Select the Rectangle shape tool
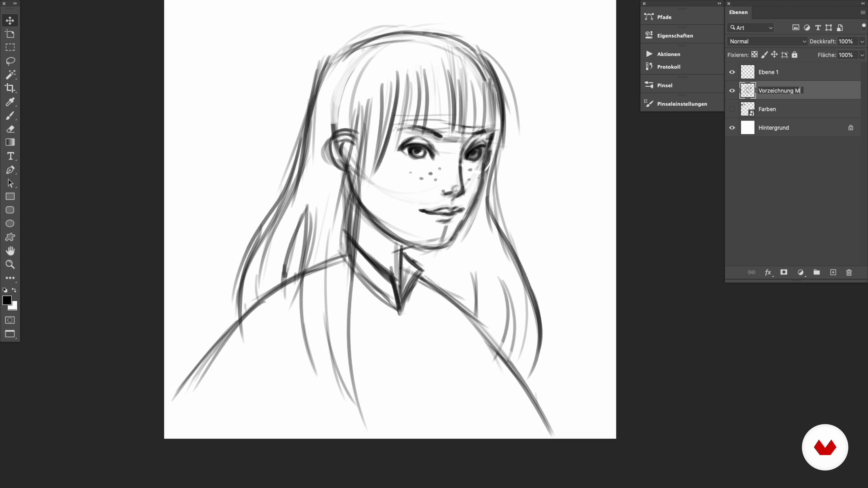868x488 pixels. 10,196
